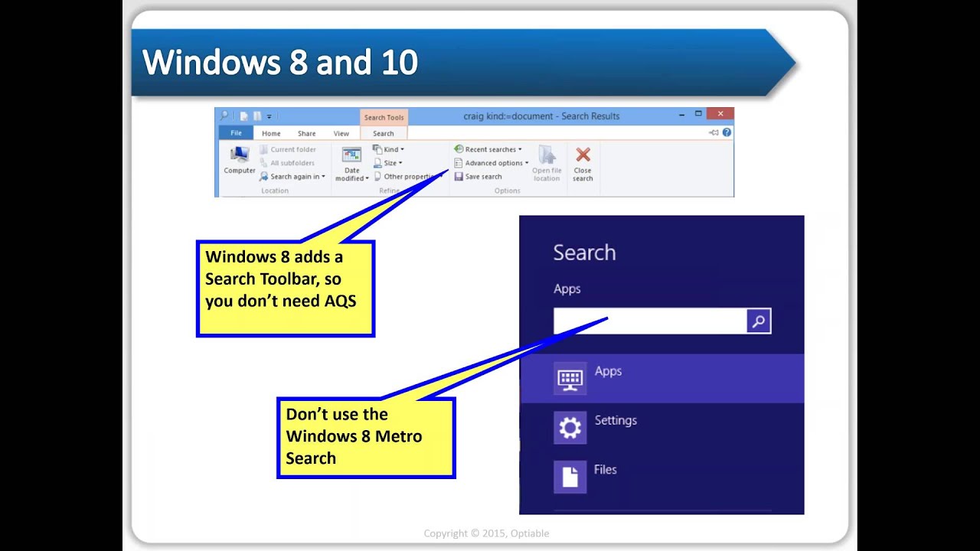Click the Properties icon in Quick Access Toolbar
The height and width of the screenshot is (551, 980).
(x=243, y=116)
